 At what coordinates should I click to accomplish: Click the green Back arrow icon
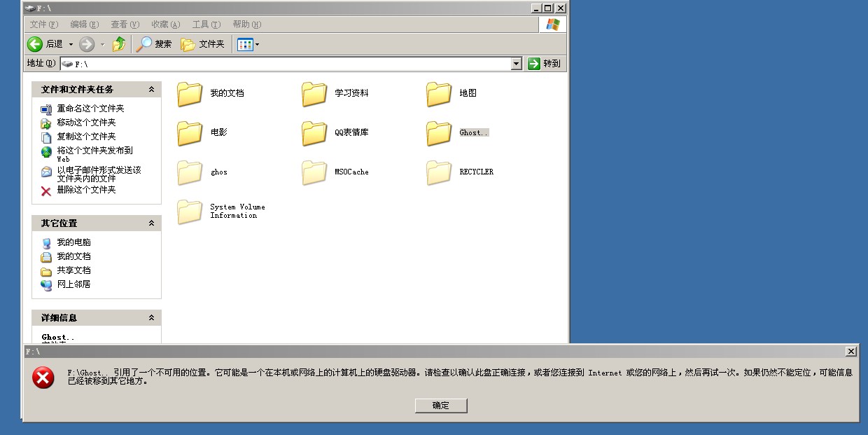click(x=35, y=44)
